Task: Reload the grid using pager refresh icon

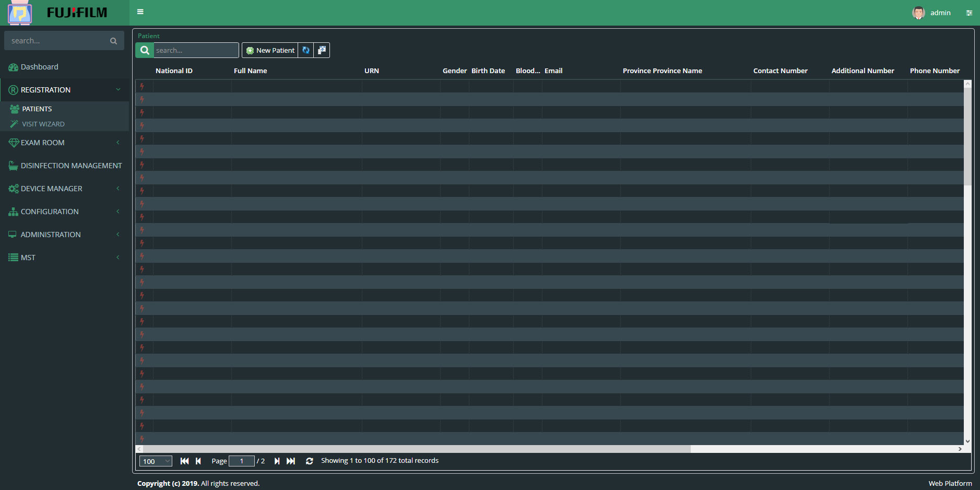Action: [309, 461]
